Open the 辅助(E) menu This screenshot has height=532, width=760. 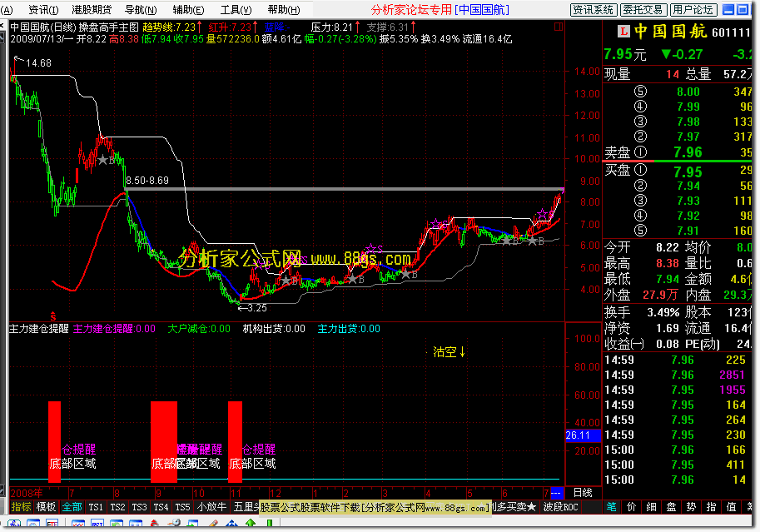click(x=188, y=10)
